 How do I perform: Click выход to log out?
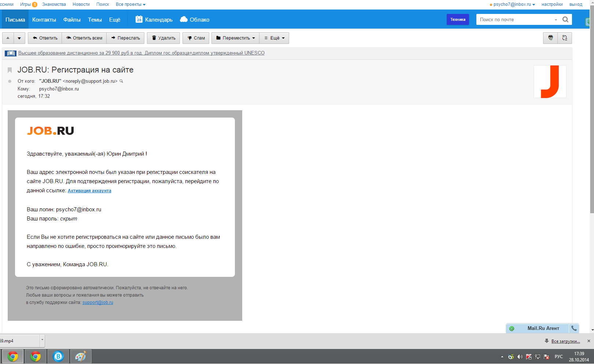[x=576, y=4]
